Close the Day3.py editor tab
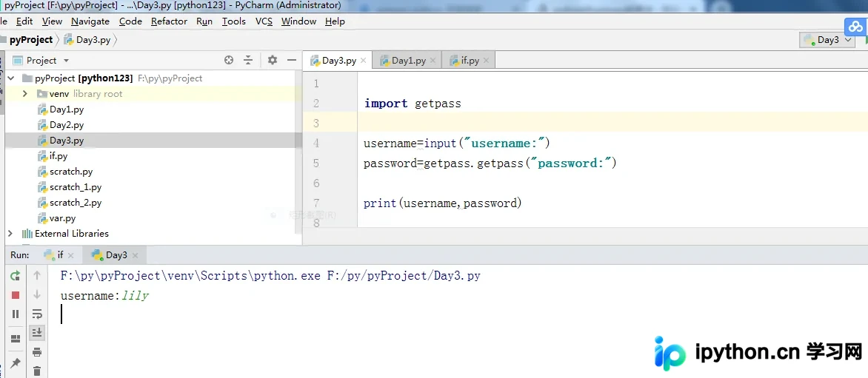This screenshot has height=378, width=868. pos(363,61)
